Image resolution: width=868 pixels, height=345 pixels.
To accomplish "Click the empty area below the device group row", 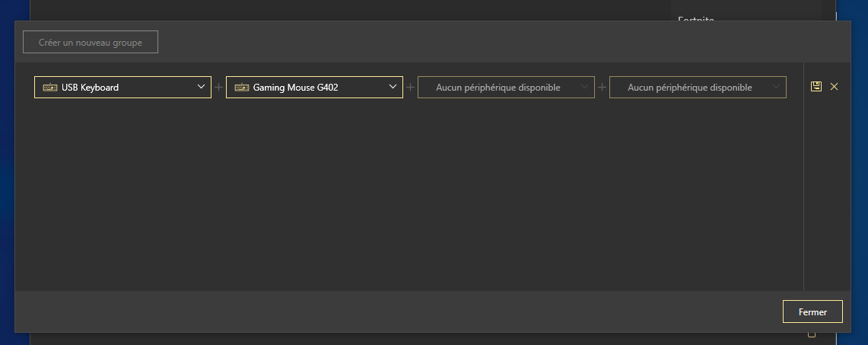I will [411, 198].
